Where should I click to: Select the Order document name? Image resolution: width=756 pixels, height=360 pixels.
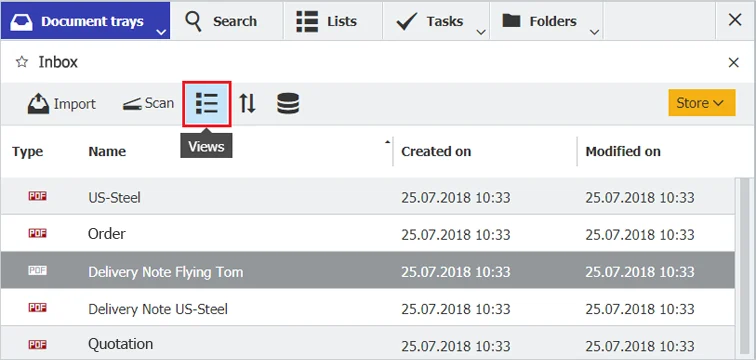pyautogui.click(x=107, y=234)
